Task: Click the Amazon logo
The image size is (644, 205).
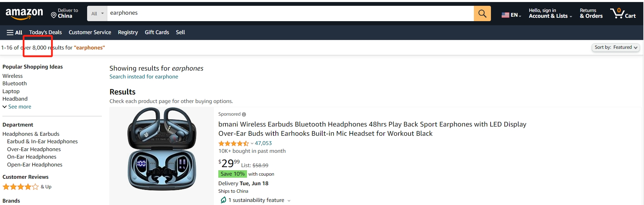Action: coord(24,14)
